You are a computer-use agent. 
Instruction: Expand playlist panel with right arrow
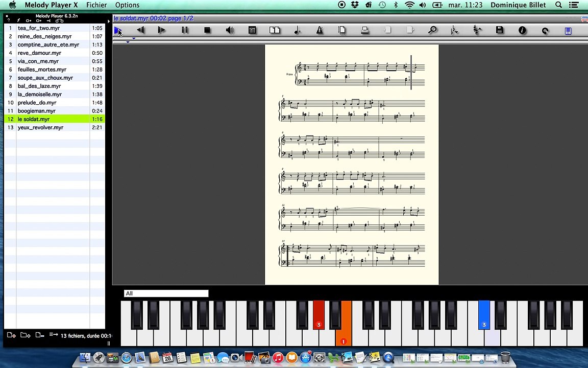pyautogui.click(x=109, y=21)
